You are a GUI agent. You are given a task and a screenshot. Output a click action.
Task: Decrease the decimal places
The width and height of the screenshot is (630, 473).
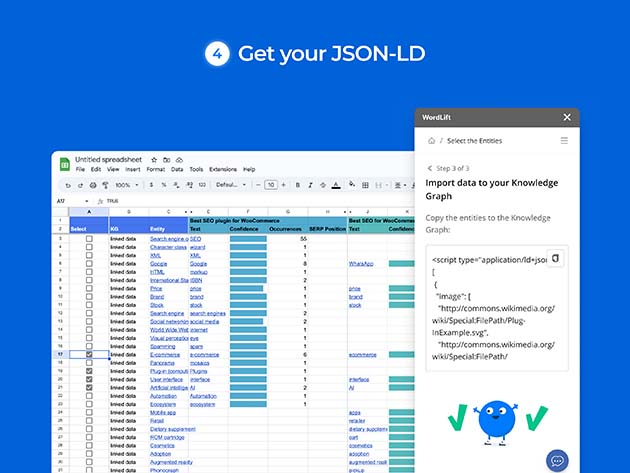coord(176,185)
